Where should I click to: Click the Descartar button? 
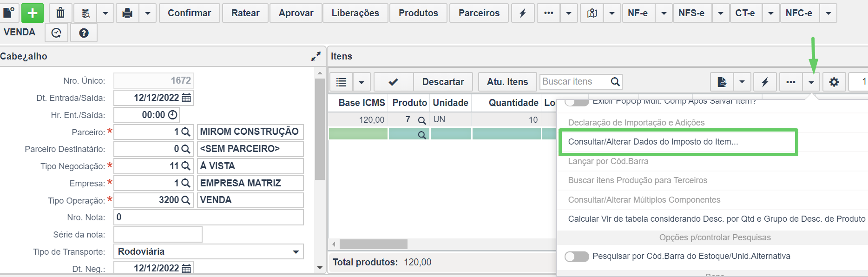[x=443, y=82]
